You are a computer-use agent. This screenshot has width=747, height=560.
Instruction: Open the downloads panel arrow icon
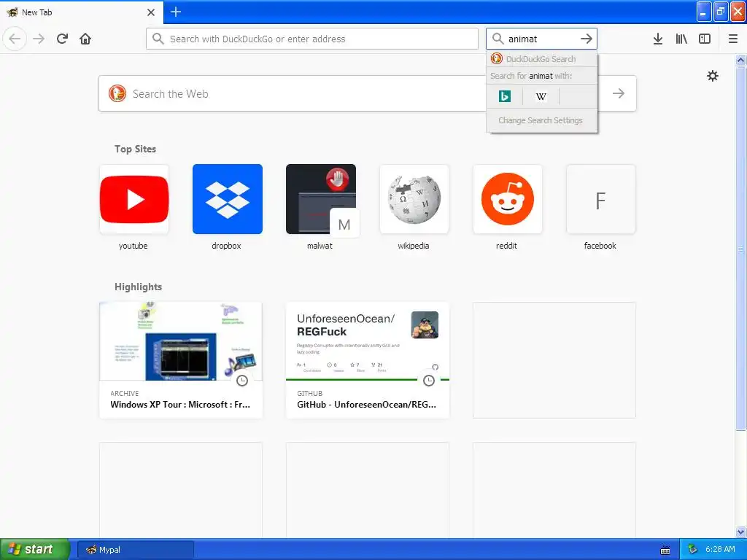pyautogui.click(x=657, y=39)
